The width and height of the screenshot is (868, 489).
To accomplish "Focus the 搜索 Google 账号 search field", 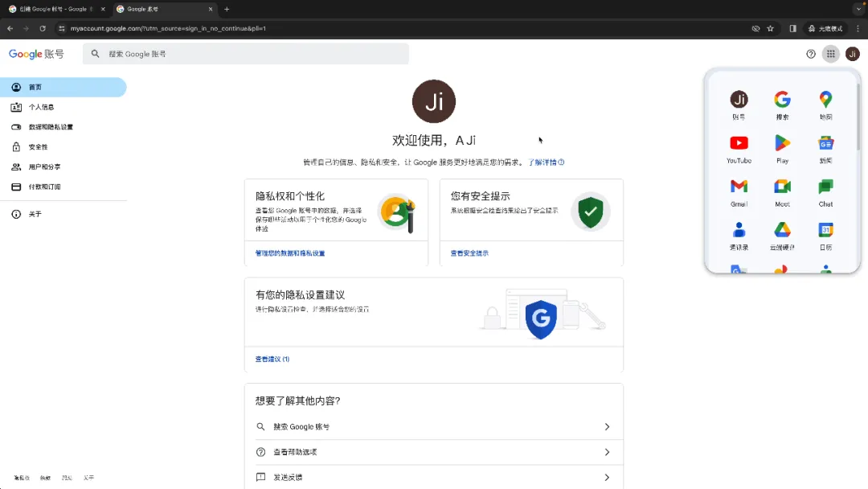I will point(246,54).
